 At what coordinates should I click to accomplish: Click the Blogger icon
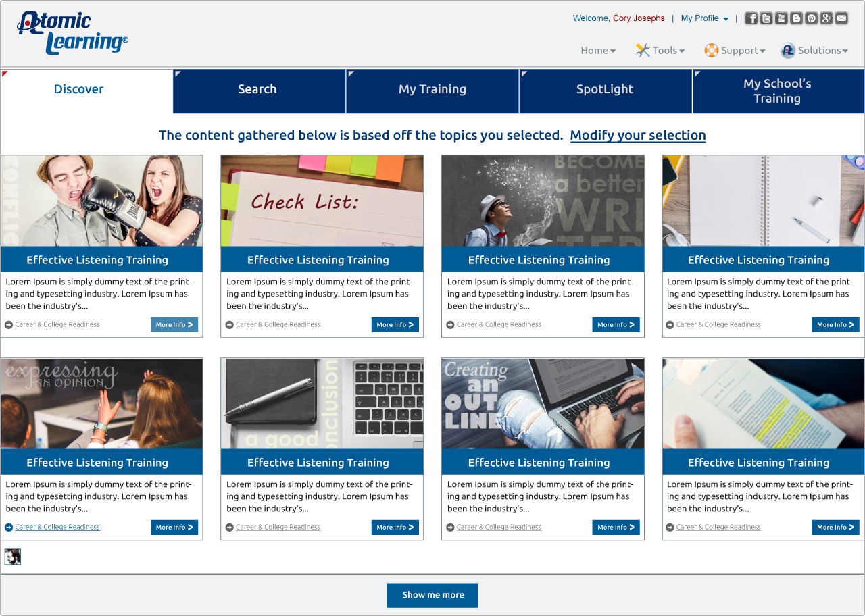[x=796, y=18]
